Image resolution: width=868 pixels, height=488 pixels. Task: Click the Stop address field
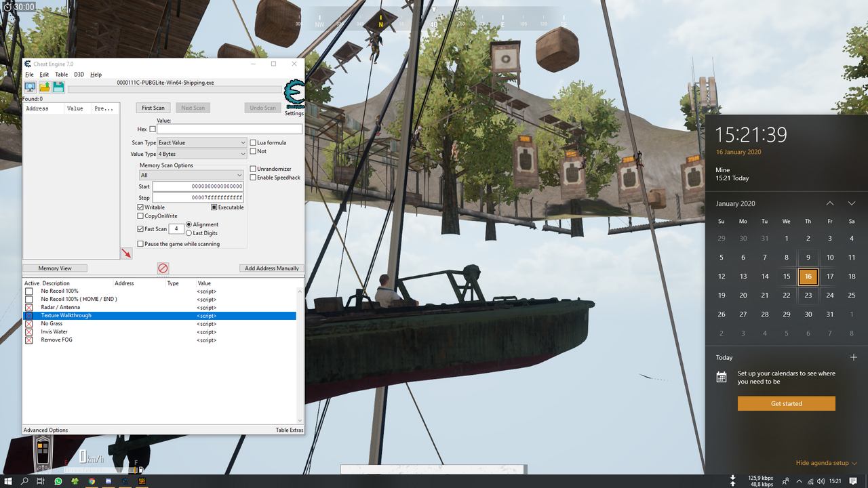pos(198,198)
